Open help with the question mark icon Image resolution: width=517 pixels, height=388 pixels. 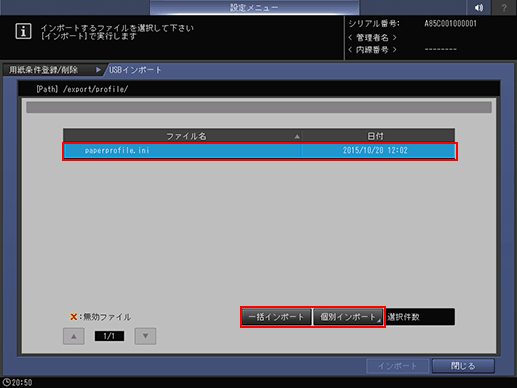pos(504,7)
